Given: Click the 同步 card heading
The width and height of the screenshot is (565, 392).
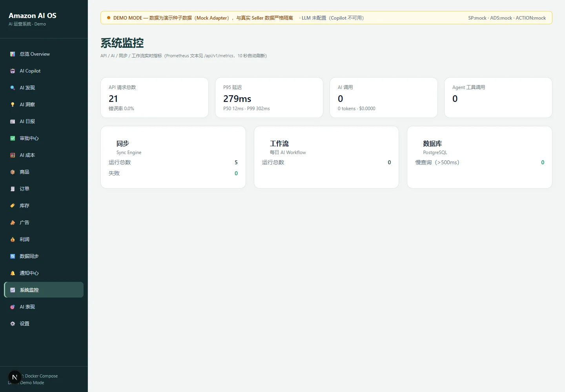Looking at the screenshot, I should [x=123, y=143].
